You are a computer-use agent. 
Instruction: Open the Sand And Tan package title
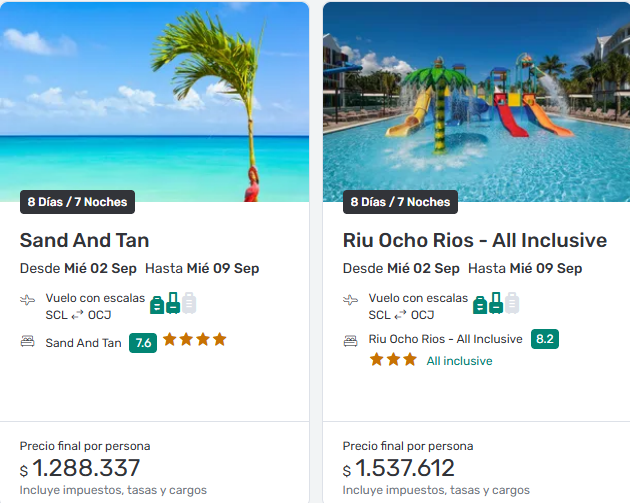[85, 240]
